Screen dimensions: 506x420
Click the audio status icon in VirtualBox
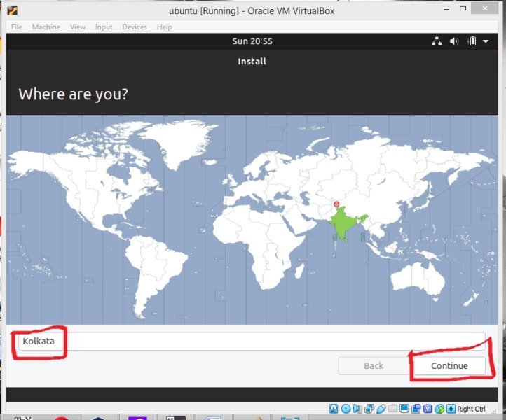tap(357, 409)
